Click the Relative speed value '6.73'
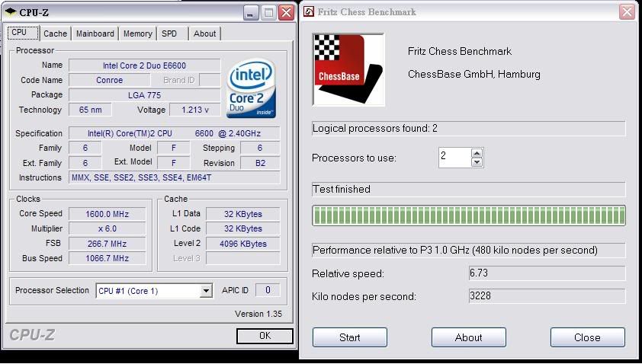 click(547, 273)
